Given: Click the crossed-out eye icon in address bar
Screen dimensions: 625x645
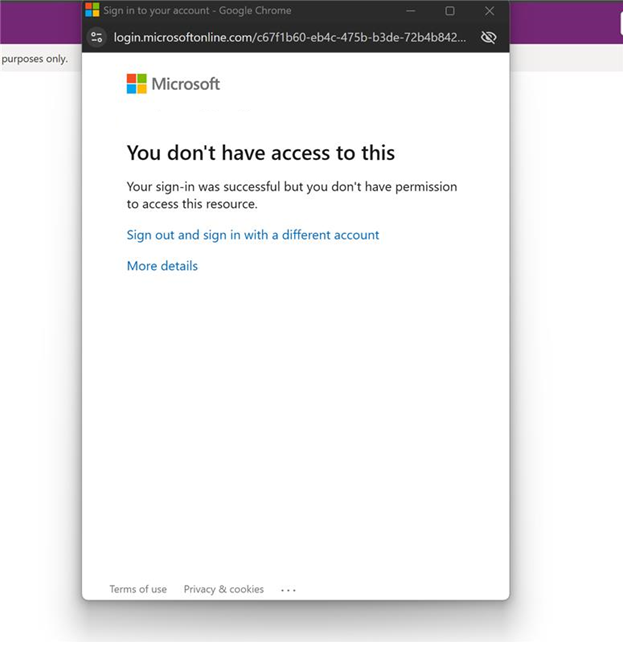Looking at the screenshot, I should (488, 37).
